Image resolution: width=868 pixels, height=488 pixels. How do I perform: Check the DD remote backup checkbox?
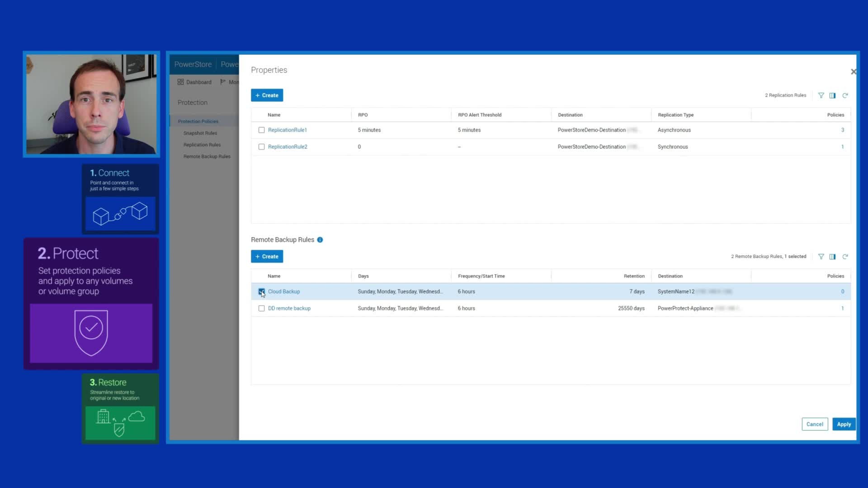[262, 308]
